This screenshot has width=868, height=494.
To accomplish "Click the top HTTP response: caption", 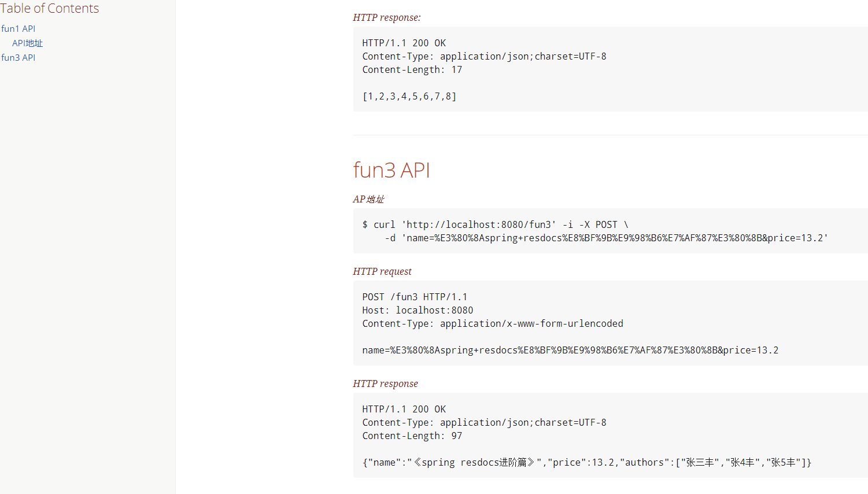I will click(387, 17).
